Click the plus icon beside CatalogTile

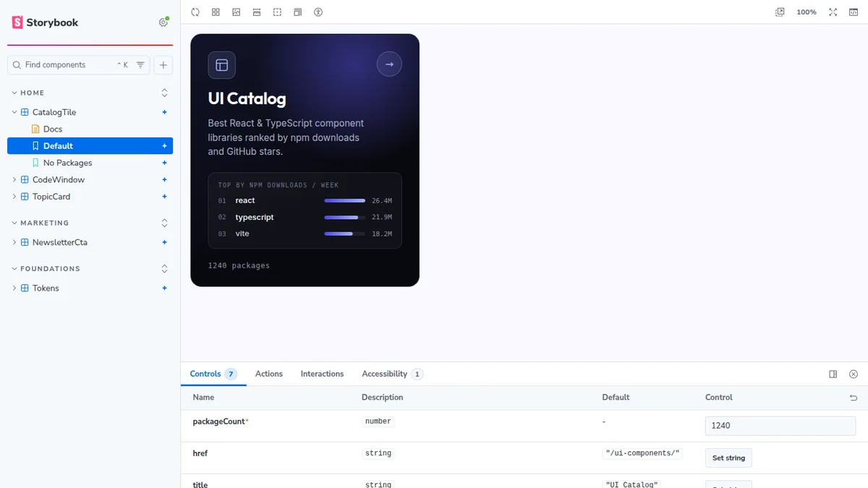pyautogui.click(x=164, y=112)
